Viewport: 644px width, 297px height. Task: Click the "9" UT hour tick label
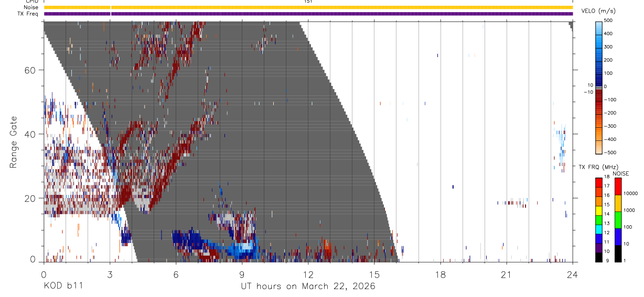tap(242, 274)
